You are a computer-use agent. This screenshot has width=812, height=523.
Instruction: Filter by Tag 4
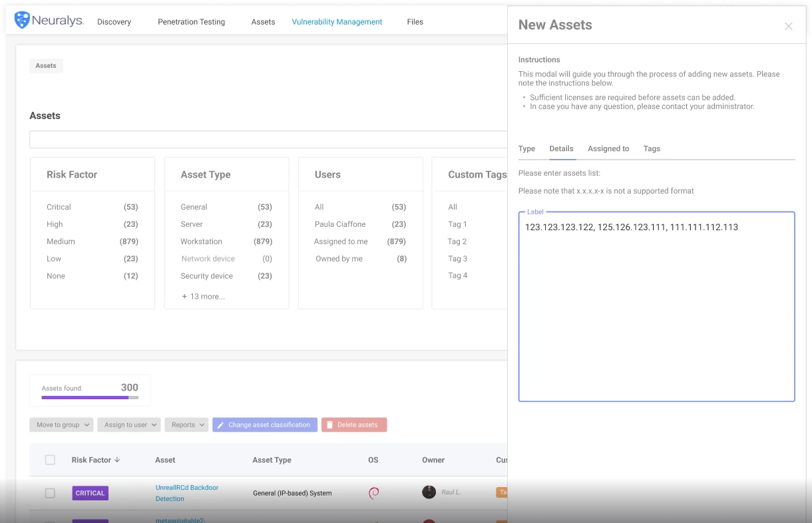[x=457, y=276]
